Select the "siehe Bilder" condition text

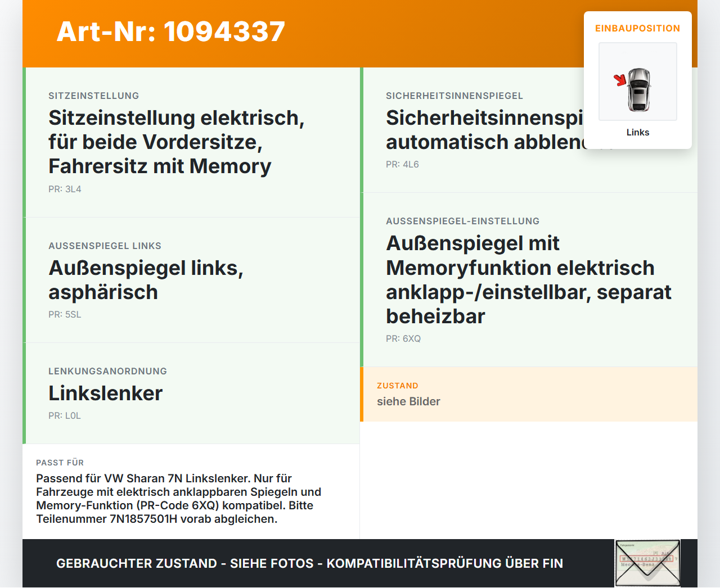point(408,401)
